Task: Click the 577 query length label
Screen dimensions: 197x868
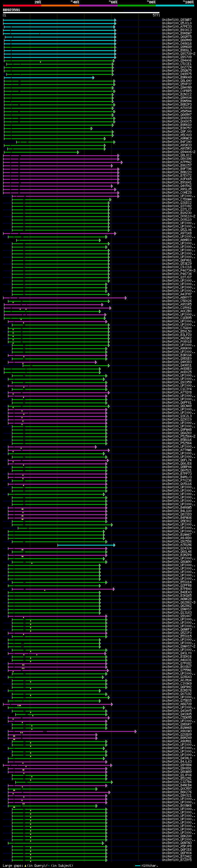Action: point(155,15)
